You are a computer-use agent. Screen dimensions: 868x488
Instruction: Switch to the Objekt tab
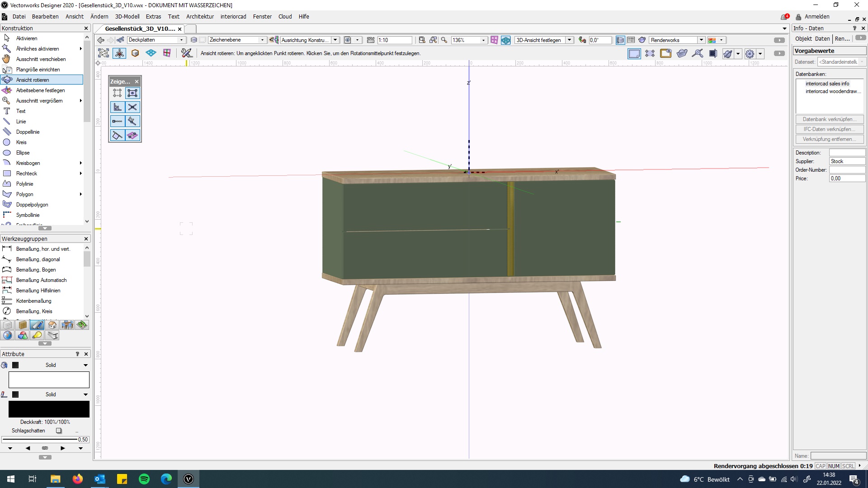pos(803,39)
